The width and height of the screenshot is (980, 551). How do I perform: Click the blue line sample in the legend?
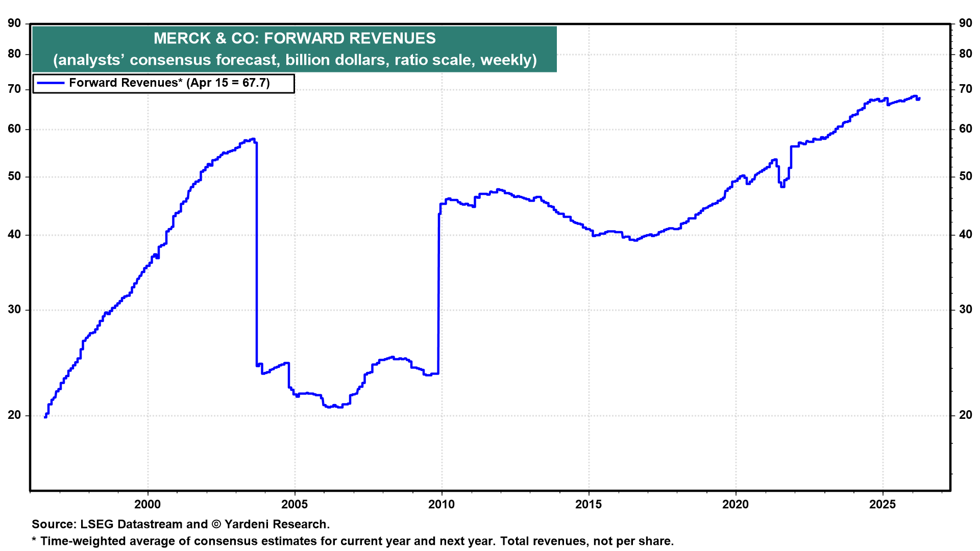pos(51,83)
